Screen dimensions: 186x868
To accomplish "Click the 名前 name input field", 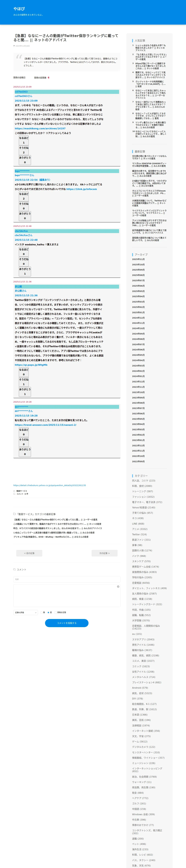I will click(67, 579).
